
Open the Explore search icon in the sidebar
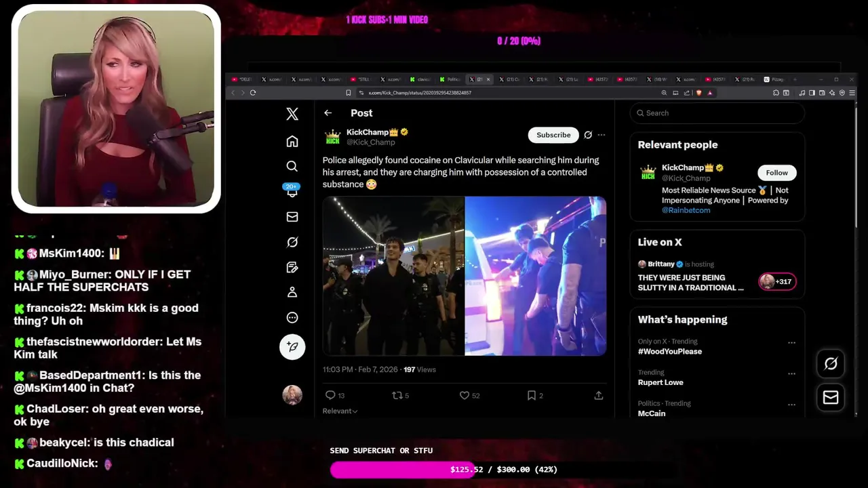pyautogui.click(x=292, y=166)
